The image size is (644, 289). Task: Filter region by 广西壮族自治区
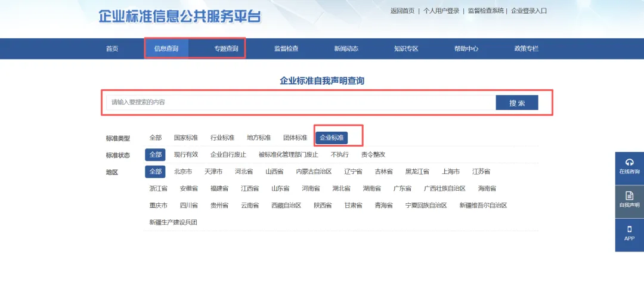tap(445, 188)
